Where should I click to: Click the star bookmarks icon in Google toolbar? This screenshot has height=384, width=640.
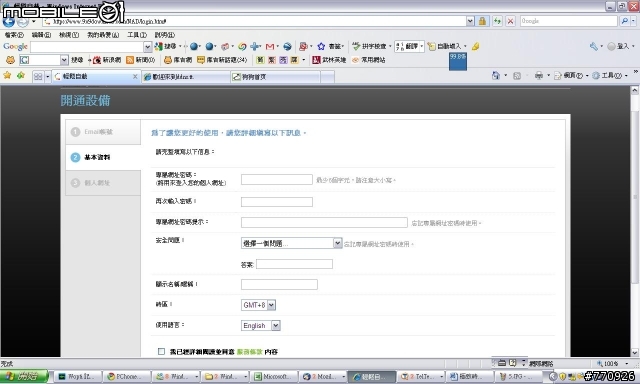321,47
